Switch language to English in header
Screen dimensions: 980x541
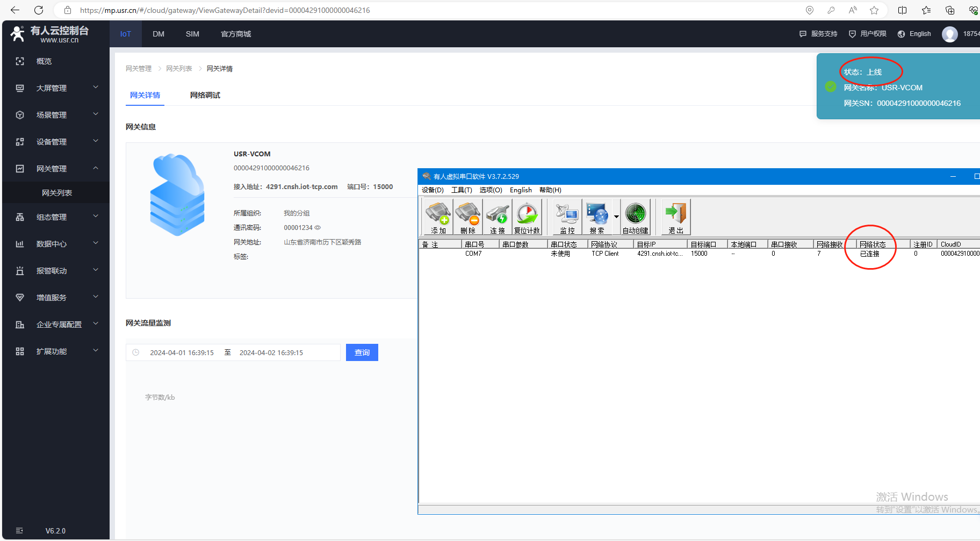point(914,34)
